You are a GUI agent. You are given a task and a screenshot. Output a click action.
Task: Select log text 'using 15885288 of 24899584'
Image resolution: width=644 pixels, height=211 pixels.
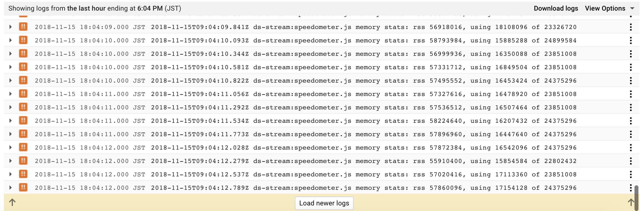(523, 40)
